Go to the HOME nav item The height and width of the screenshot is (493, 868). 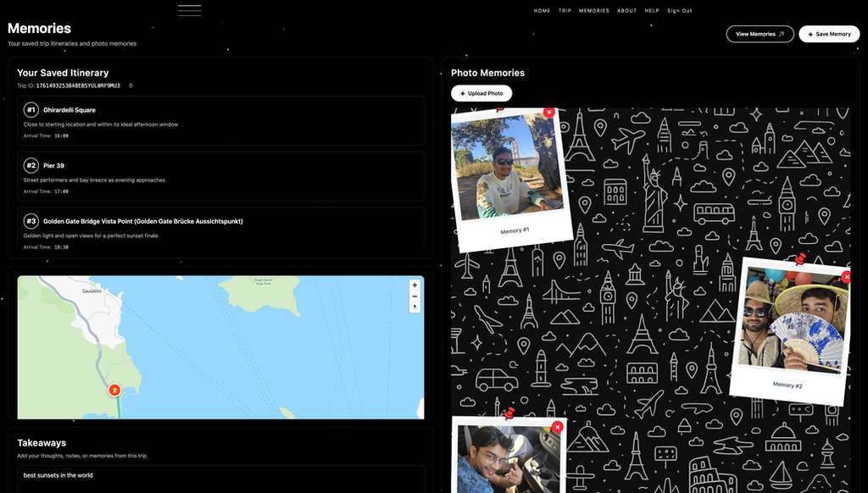542,10
